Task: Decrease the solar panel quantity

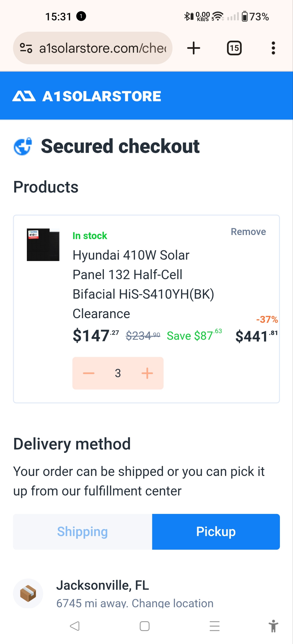Action: (89, 373)
